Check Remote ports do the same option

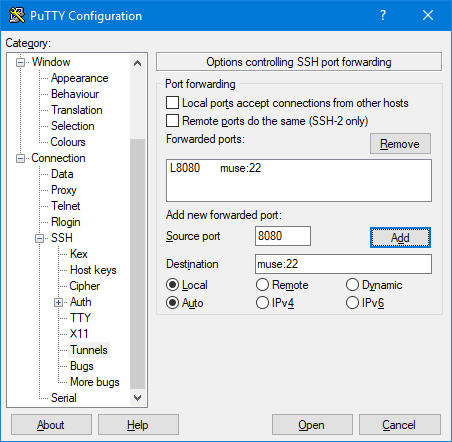point(172,121)
